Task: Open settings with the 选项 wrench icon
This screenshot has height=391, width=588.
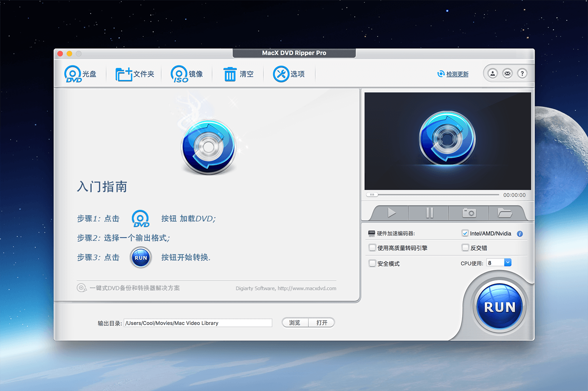Action: [x=289, y=74]
